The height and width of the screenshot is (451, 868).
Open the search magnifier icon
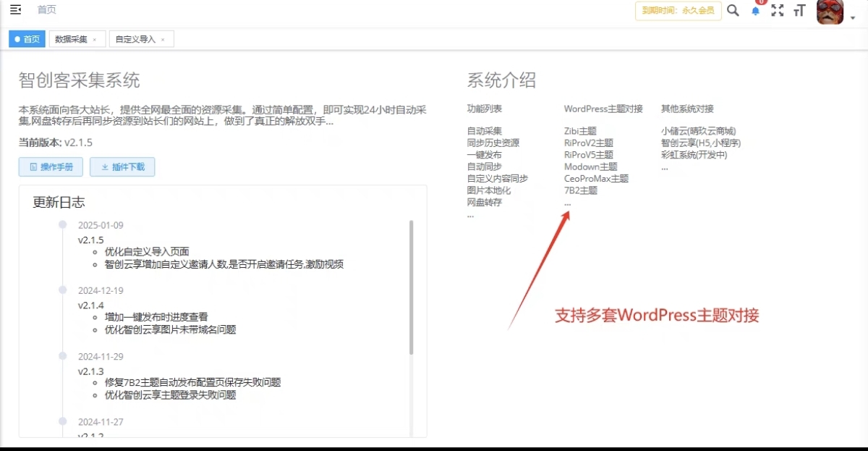[x=733, y=11]
